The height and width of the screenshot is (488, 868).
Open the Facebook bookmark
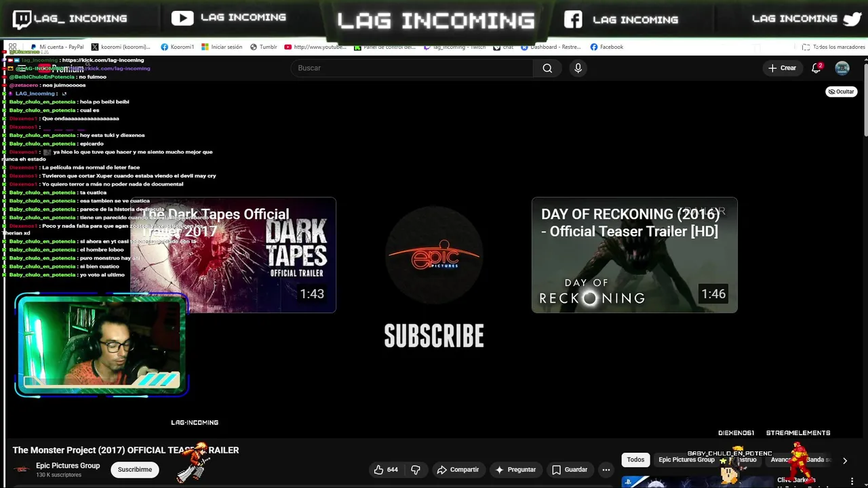[x=607, y=47]
